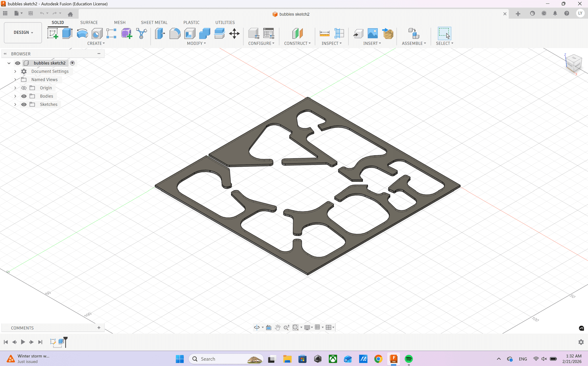Select the Shell tool icon
This screenshot has width=588, height=366.
[x=189, y=33]
